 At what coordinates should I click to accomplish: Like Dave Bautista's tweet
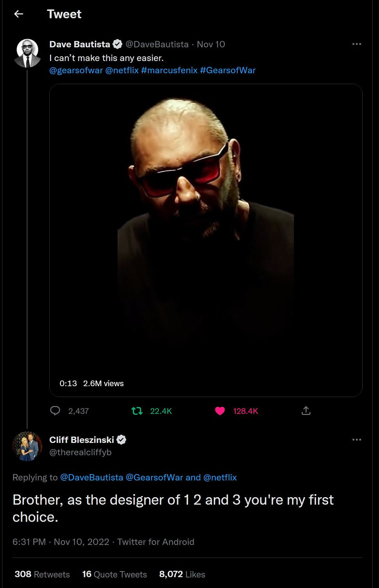pyautogui.click(x=220, y=411)
